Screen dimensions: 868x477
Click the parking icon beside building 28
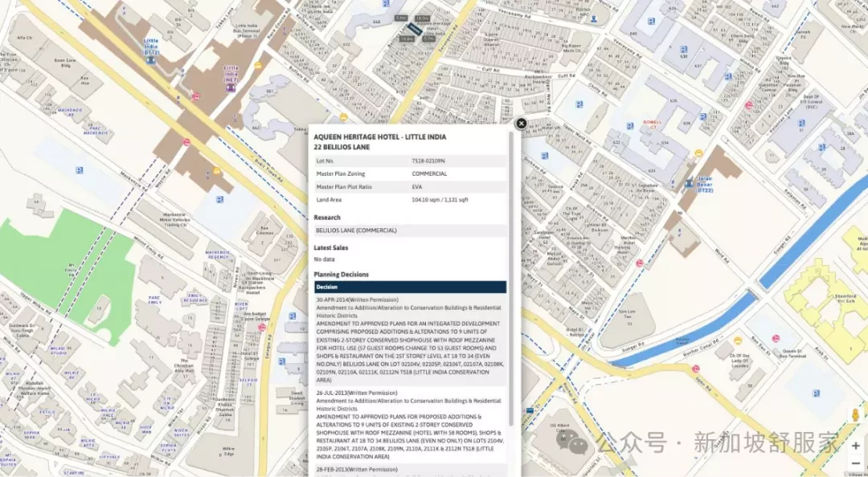coord(822,147)
